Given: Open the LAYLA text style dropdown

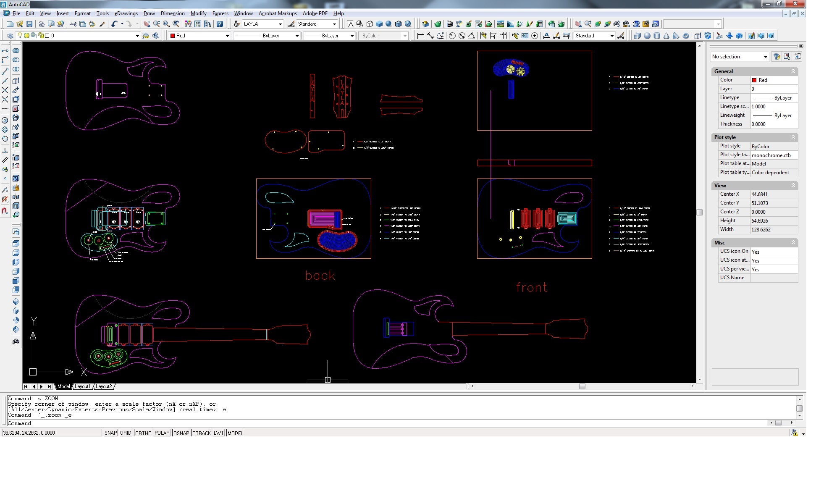Looking at the screenshot, I should [280, 24].
